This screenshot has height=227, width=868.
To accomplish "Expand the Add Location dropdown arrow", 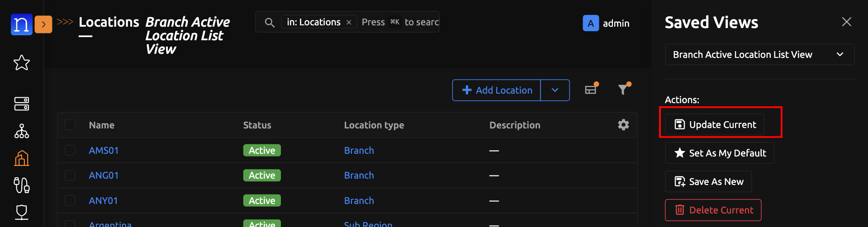I will click(x=555, y=90).
